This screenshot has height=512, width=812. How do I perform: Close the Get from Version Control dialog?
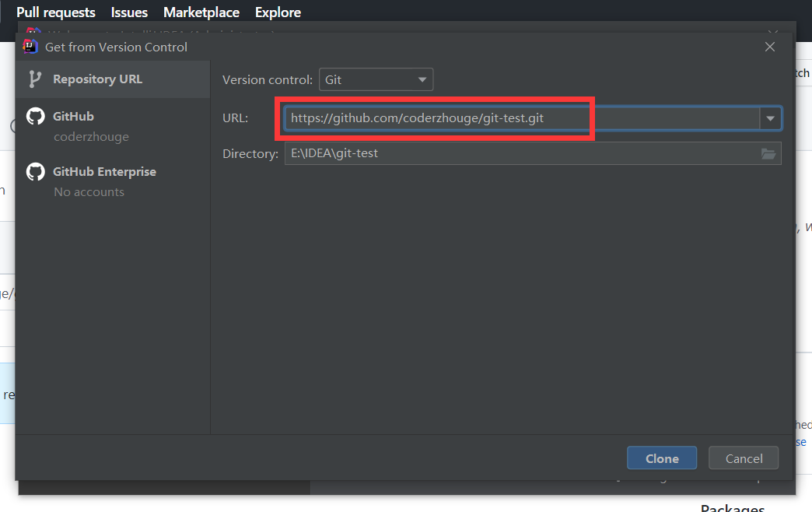click(769, 47)
